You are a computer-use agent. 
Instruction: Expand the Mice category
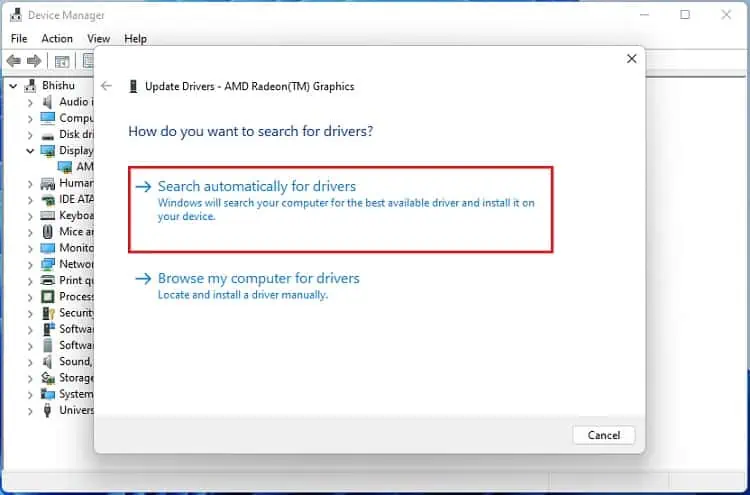coord(30,232)
